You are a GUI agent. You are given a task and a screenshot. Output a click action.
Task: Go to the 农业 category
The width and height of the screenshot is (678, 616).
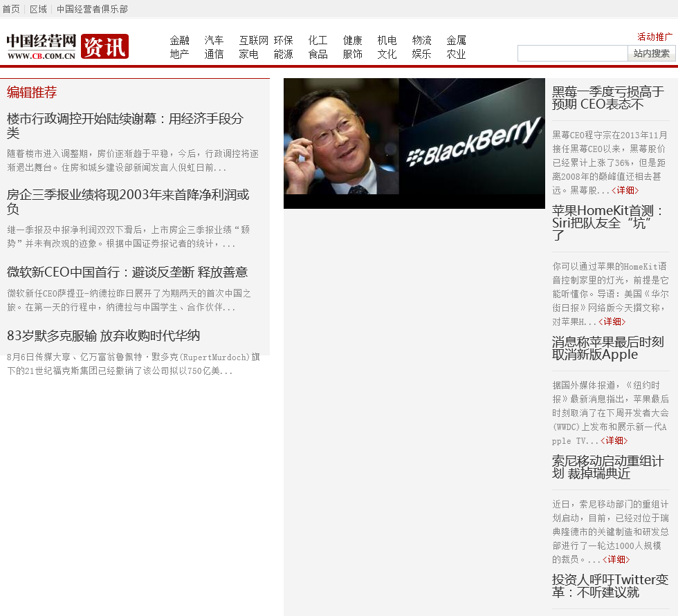click(x=456, y=54)
